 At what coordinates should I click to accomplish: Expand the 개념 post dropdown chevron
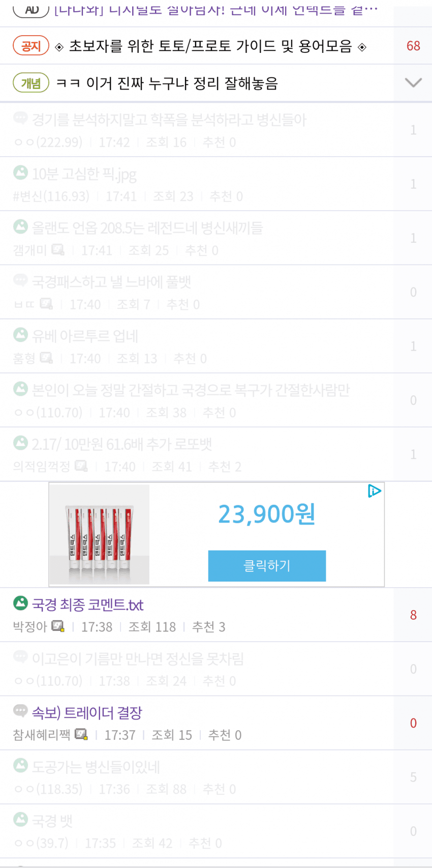click(413, 83)
